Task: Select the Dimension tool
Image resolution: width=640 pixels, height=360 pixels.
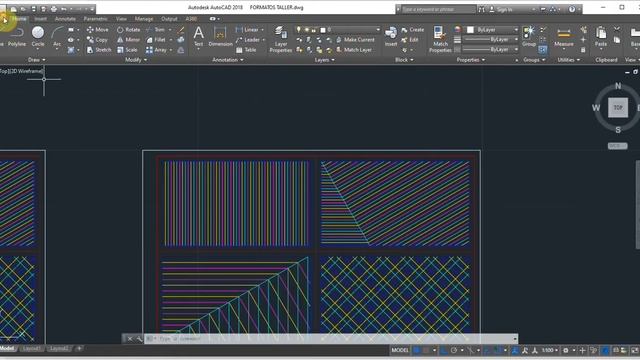Action: click(x=220, y=36)
